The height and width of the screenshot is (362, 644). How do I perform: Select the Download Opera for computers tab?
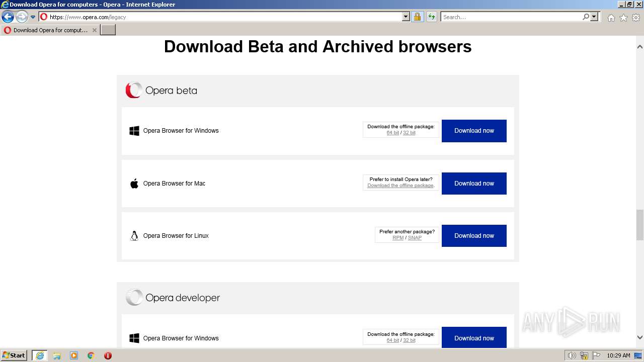pos(50,30)
